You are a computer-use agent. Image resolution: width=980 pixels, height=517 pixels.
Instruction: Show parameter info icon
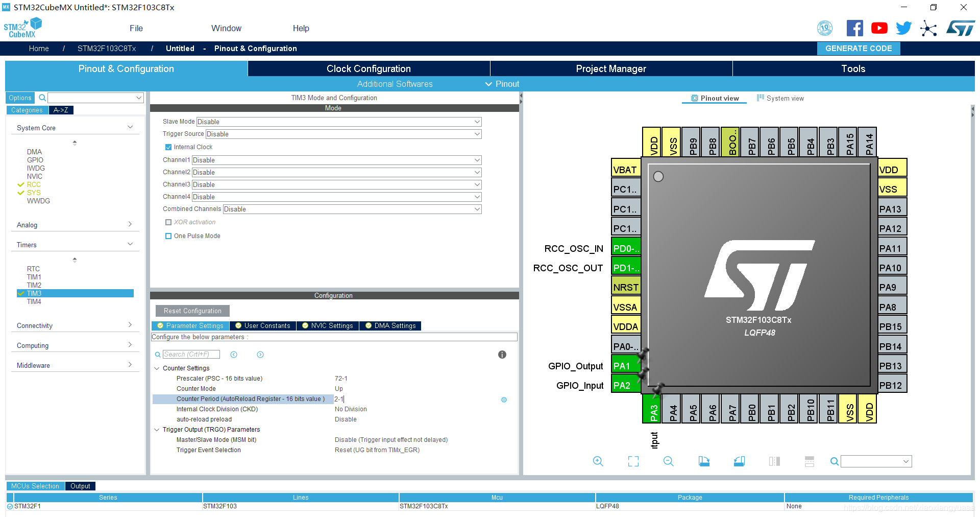pyautogui.click(x=502, y=355)
